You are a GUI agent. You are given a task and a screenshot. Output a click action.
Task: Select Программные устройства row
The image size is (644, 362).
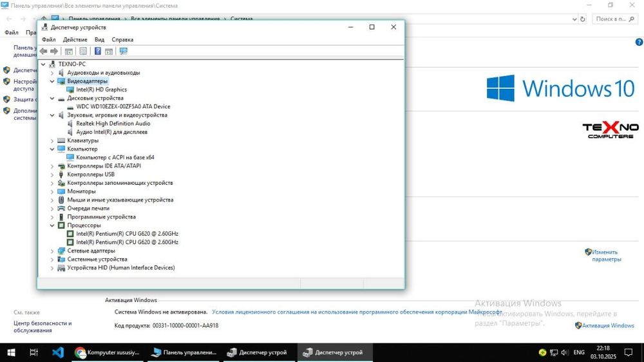[102, 217]
